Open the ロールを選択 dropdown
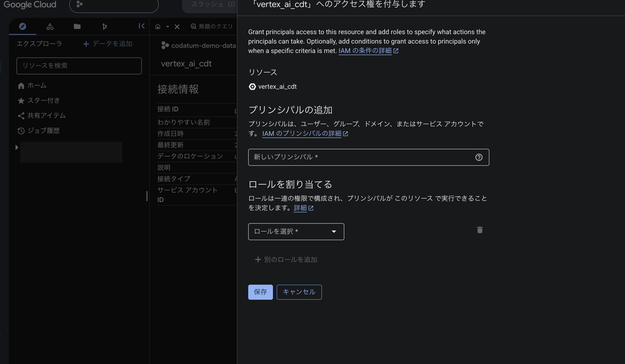 tap(296, 232)
